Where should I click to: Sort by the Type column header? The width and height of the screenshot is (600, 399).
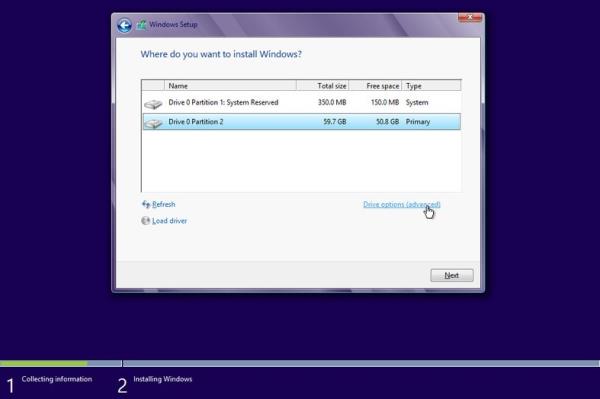pyautogui.click(x=432, y=86)
